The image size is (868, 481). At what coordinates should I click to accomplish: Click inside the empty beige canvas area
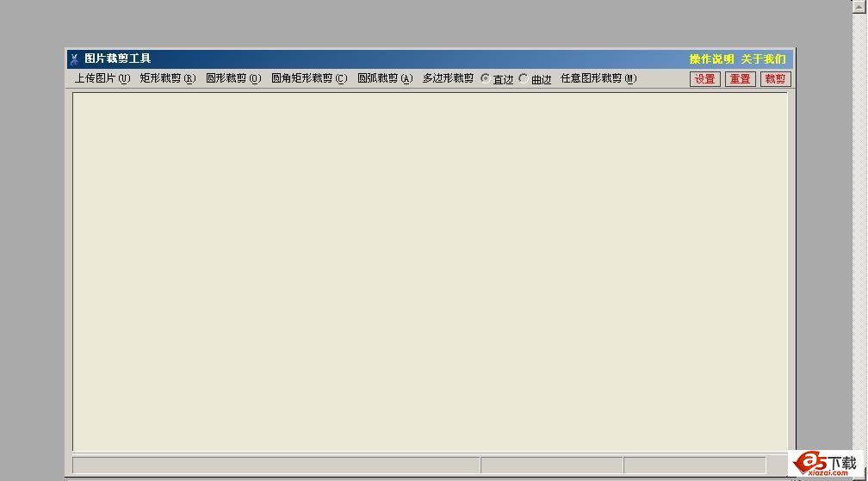point(431,271)
